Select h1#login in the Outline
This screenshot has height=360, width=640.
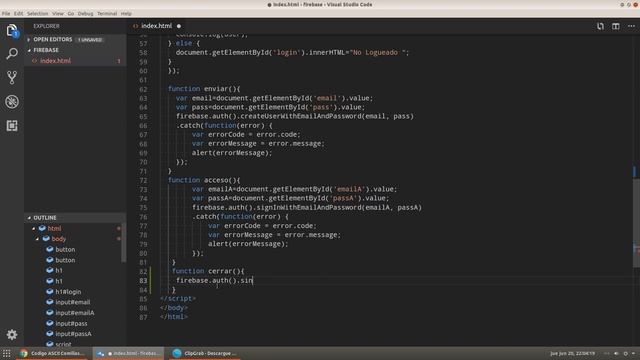tap(68, 292)
